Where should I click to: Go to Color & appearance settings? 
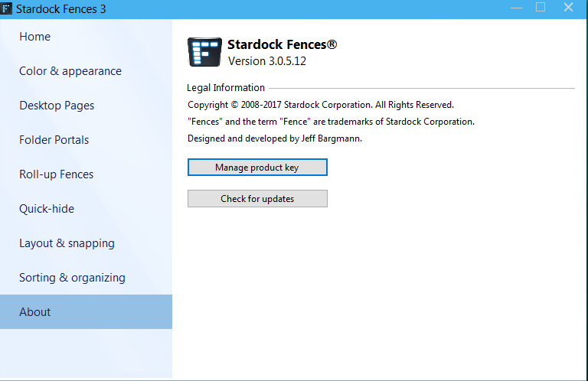tap(86, 71)
